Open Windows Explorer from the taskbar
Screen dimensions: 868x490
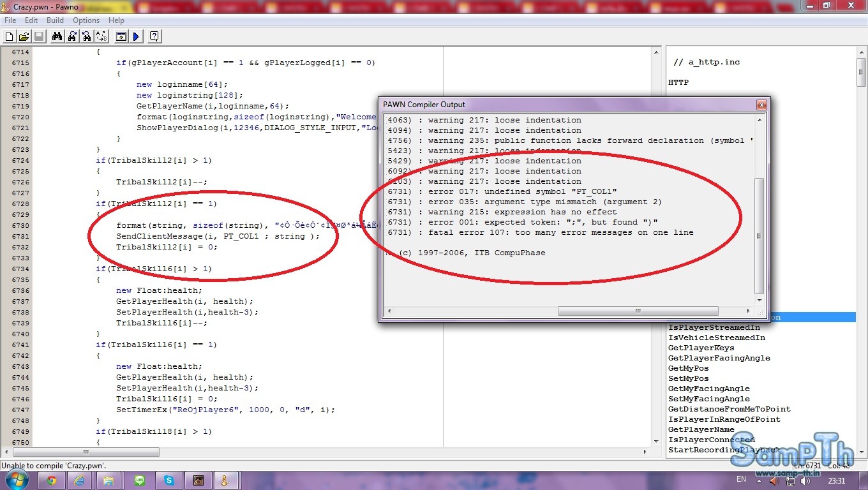click(109, 480)
